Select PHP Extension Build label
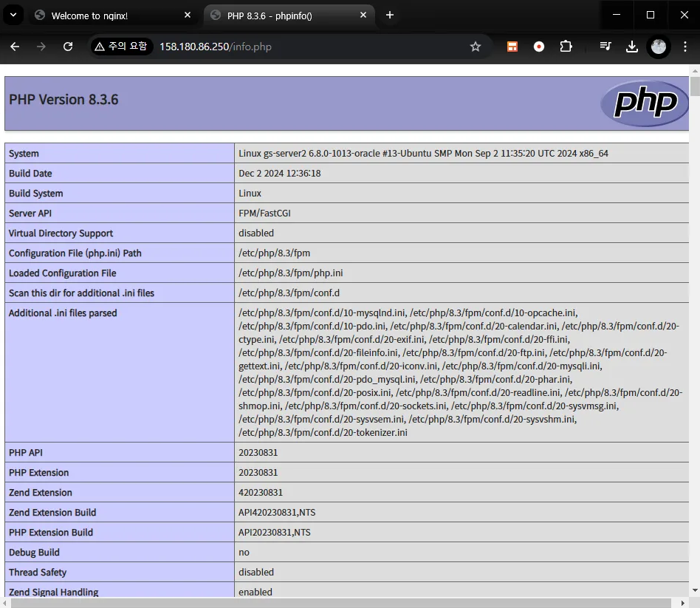Screen dimensions: 700x608 point(51,533)
